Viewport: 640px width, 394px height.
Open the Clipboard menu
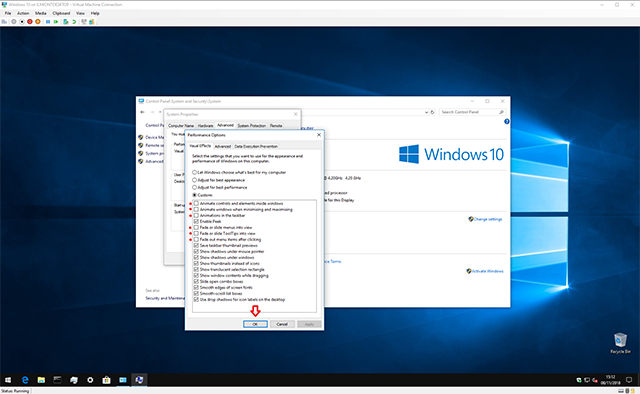pos(61,13)
